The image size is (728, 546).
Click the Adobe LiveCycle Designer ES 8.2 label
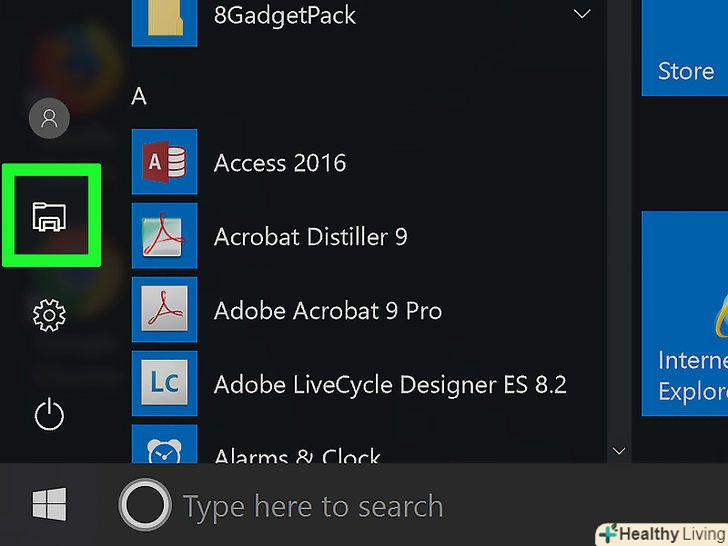[390, 385]
